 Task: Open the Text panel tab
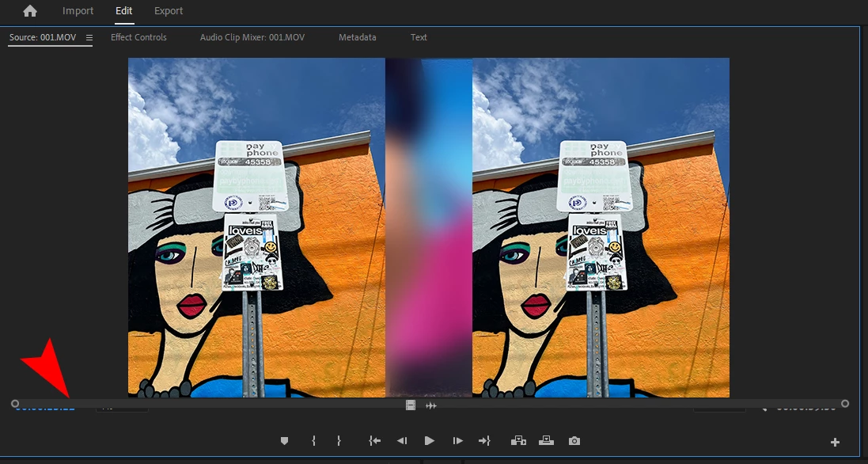coord(419,37)
